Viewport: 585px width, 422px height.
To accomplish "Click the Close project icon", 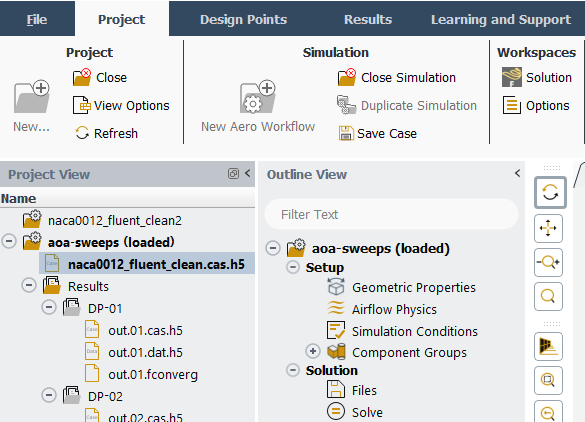I will pos(82,77).
